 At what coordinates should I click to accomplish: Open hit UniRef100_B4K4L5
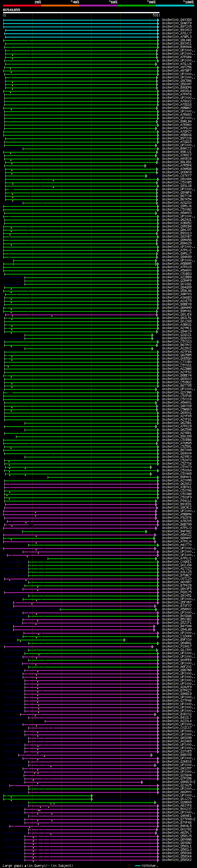tap(176, 826)
